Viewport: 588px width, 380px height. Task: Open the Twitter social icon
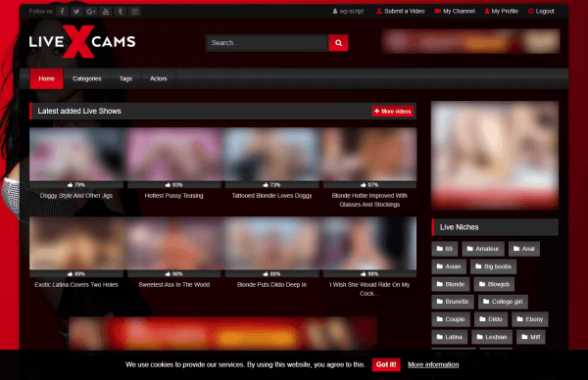(76, 11)
